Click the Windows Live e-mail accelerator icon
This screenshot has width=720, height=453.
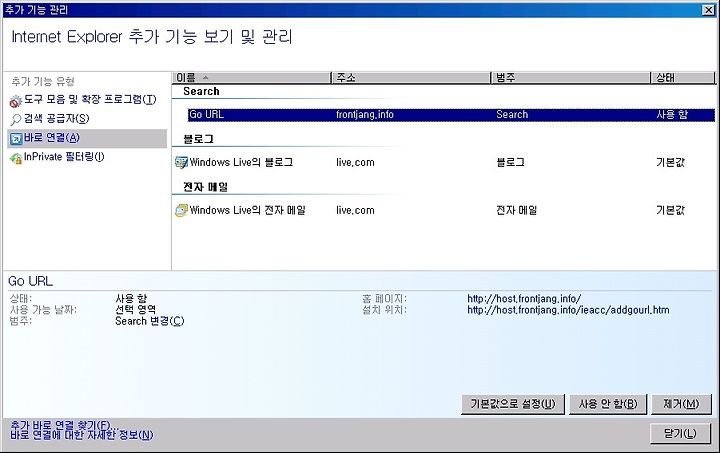[x=182, y=210]
